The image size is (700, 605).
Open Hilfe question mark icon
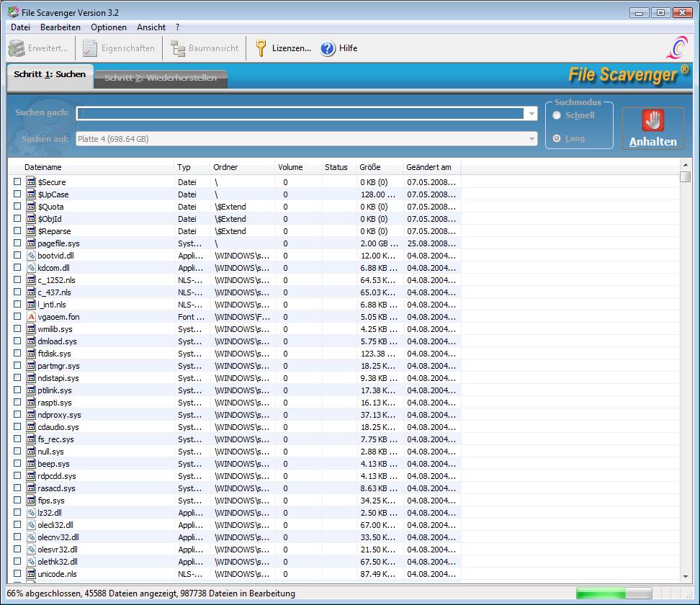coord(327,48)
